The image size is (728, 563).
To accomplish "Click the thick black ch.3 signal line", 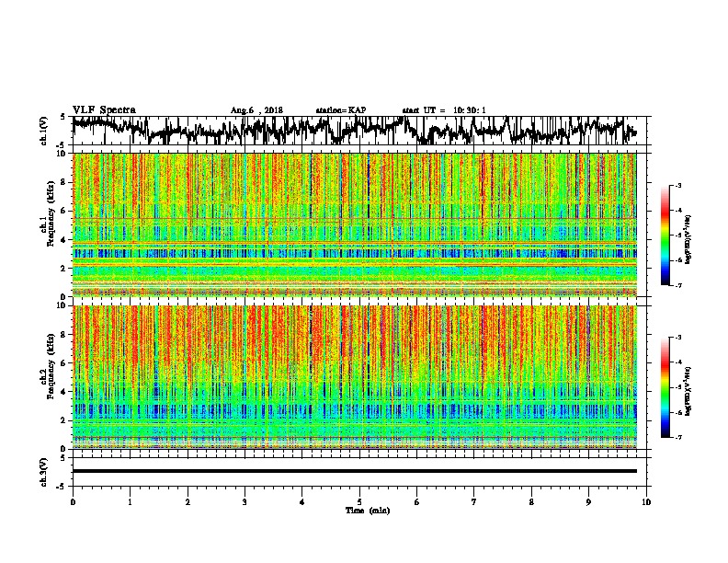I will [x=354, y=471].
